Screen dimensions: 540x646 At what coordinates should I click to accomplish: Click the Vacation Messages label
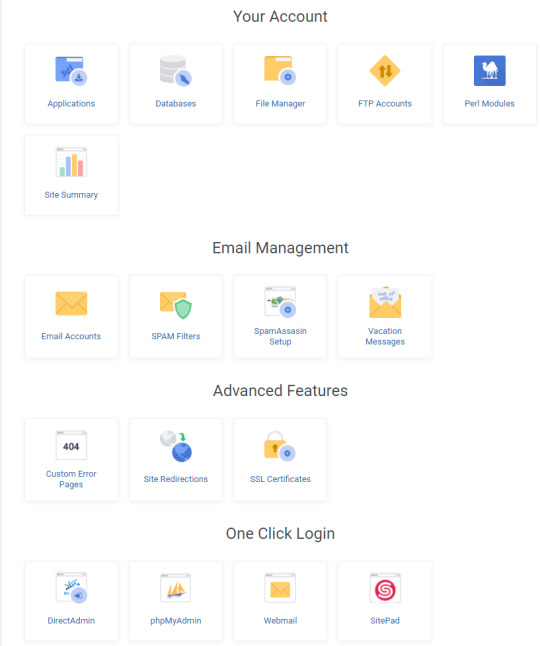(x=385, y=336)
